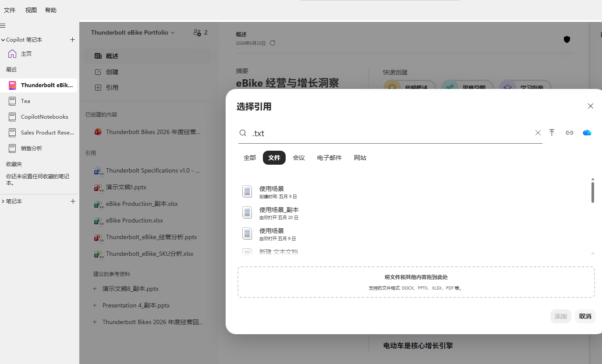Viewport: 602px width, 364px height.
Task: Add suggested Thunderbolt Bikes 2026 年度经营回... via plus
Action: click(95, 322)
